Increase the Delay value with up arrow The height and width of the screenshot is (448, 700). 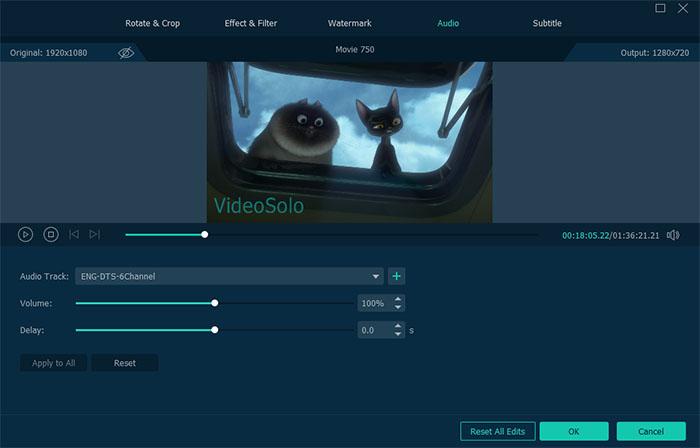click(398, 326)
